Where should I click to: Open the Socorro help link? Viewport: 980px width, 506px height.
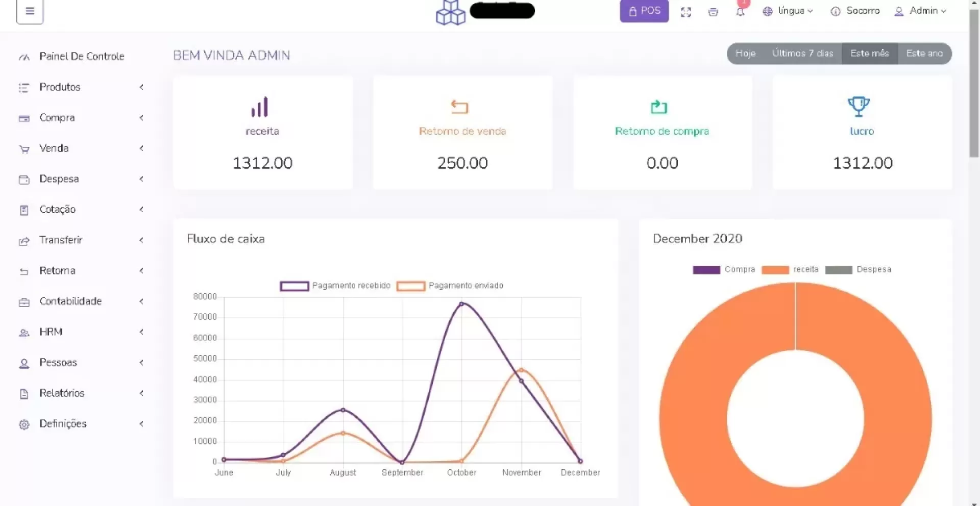[855, 11]
